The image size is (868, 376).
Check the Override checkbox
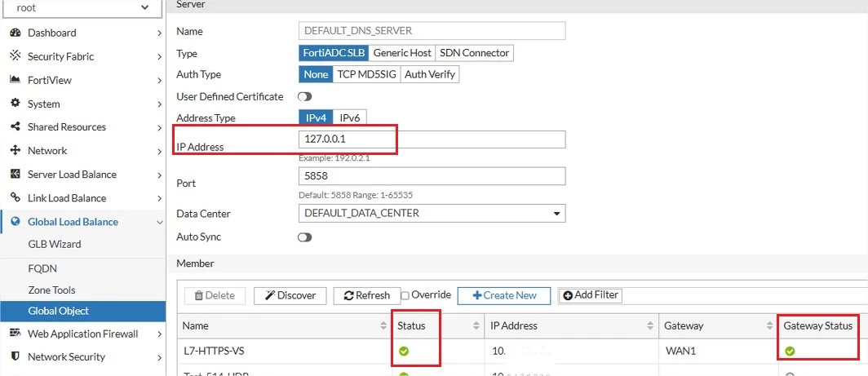(x=405, y=296)
